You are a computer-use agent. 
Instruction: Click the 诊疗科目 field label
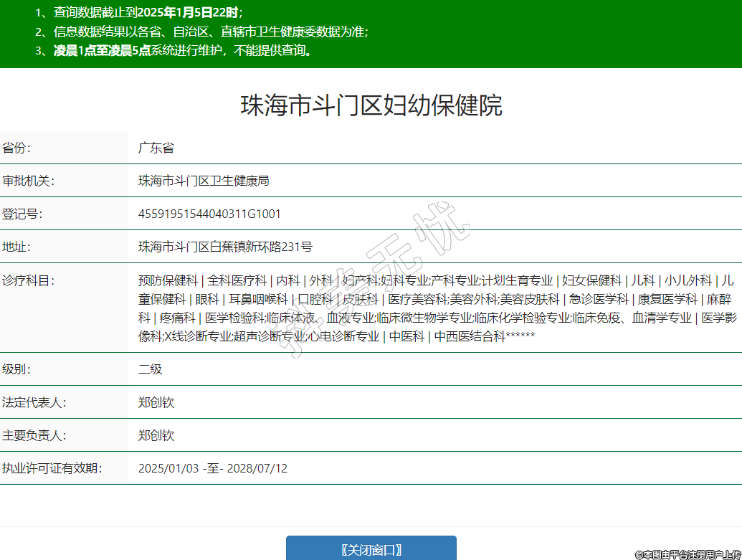pyautogui.click(x=28, y=280)
